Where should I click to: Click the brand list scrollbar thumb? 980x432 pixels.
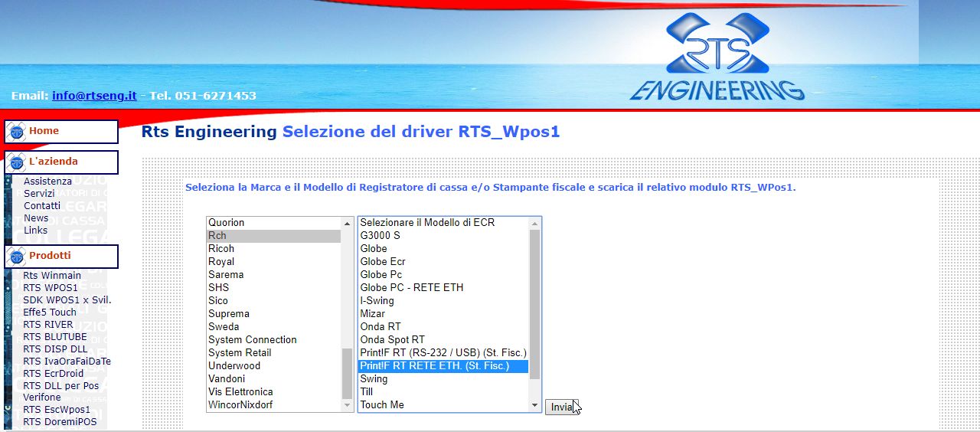pos(348,372)
